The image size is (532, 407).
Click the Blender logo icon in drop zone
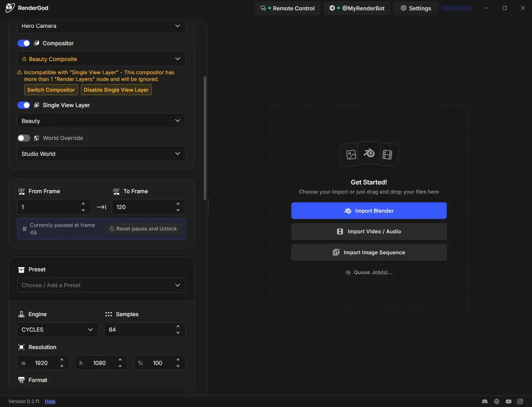click(x=369, y=153)
